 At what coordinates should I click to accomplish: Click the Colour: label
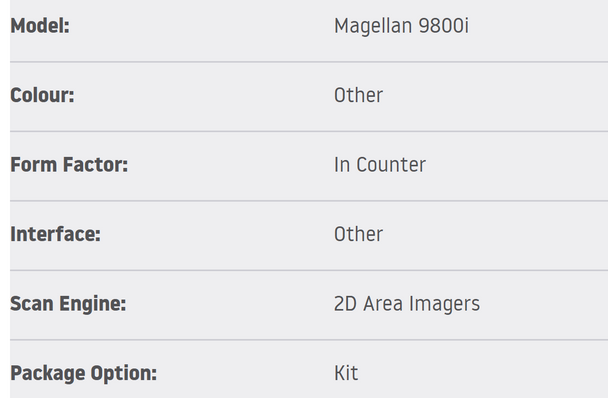coord(42,95)
